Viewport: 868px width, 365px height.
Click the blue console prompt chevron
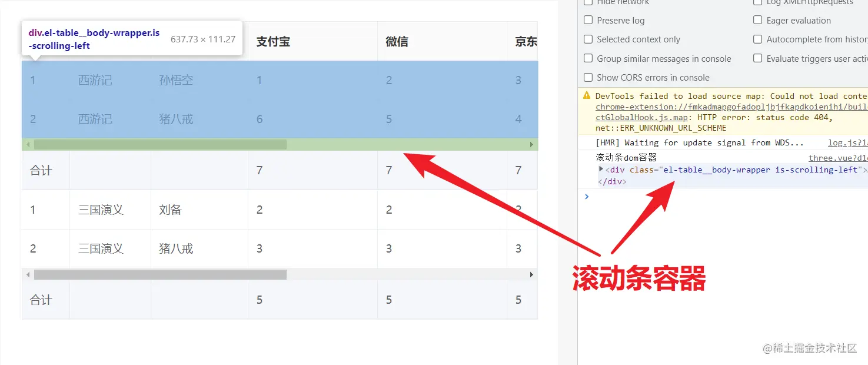[586, 196]
